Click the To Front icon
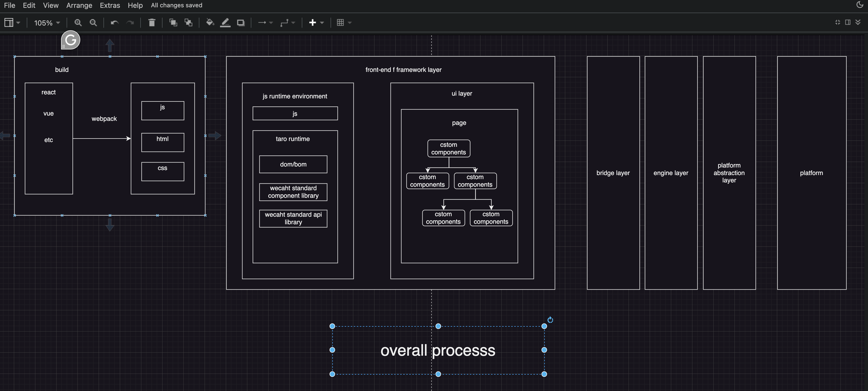 point(173,22)
